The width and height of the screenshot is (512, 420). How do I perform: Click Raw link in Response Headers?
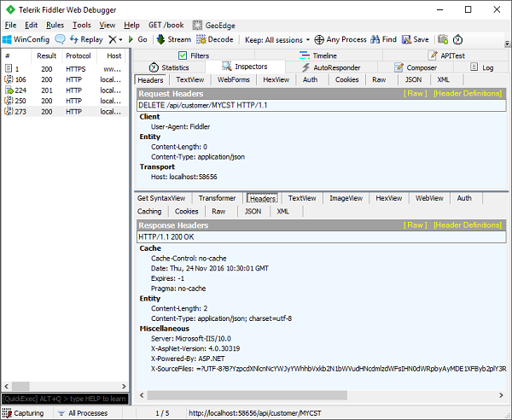click(415, 225)
